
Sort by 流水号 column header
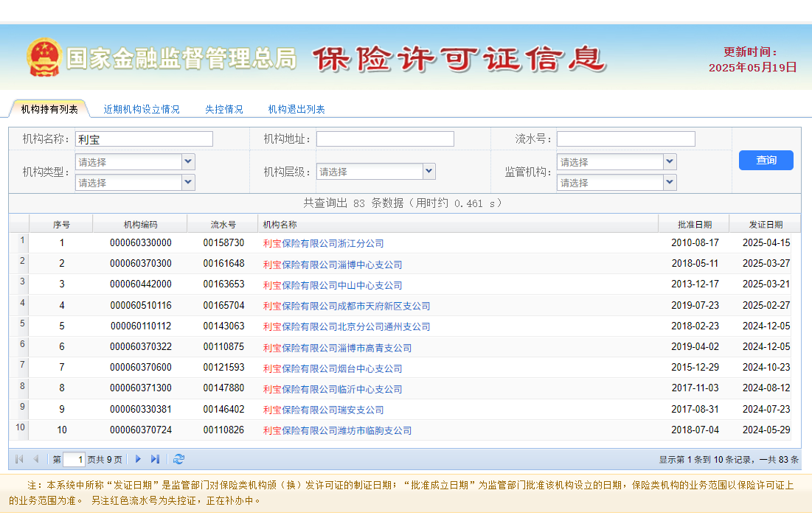pos(223,225)
